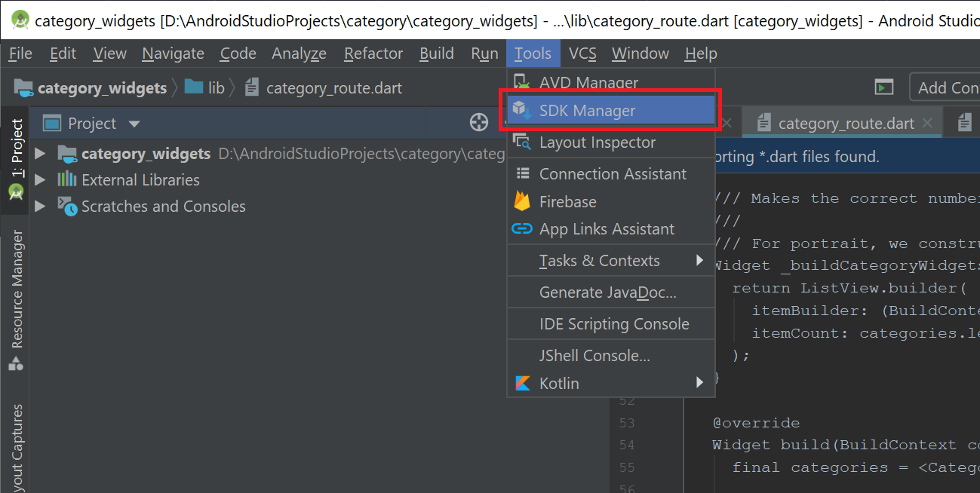Image resolution: width=980 pixels, height=493 pixels.
Task: Click the green Run icon in the toolbar
Action: (883, 87)
